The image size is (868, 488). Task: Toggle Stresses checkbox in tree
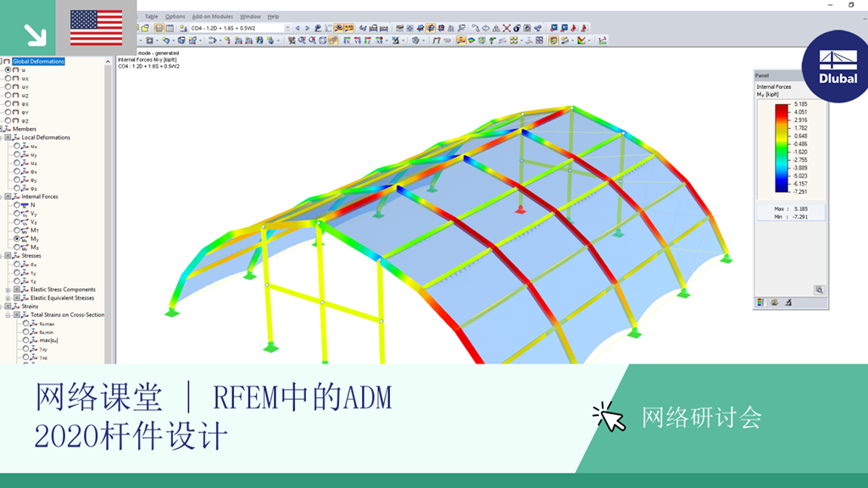click(8, 256)
